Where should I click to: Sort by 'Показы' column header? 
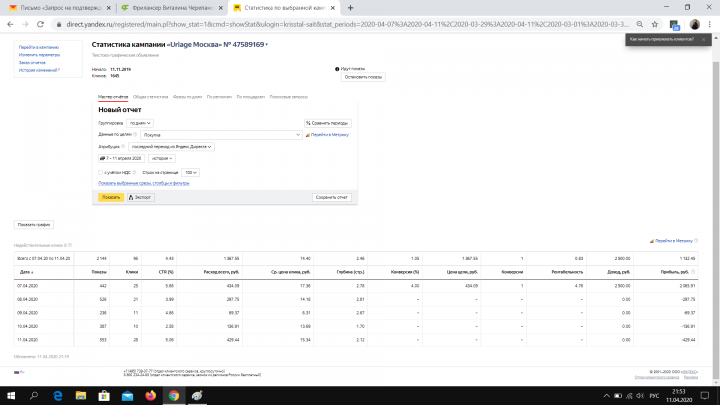click(x=99, y=272)
